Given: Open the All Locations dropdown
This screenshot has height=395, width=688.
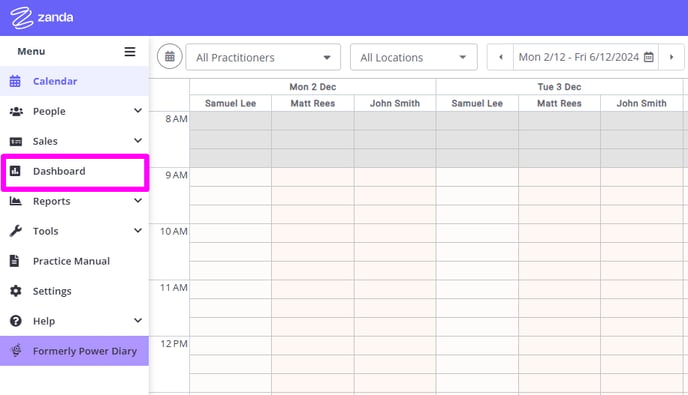Looking at the screenshot, I should point(414,57).
